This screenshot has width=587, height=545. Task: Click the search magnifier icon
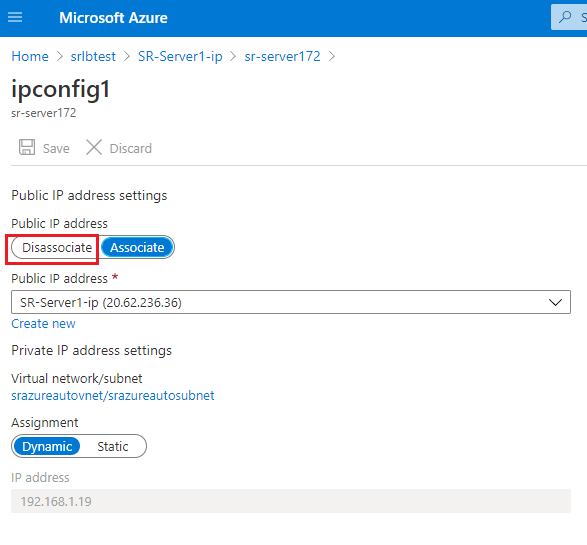[x=565, y=17]
